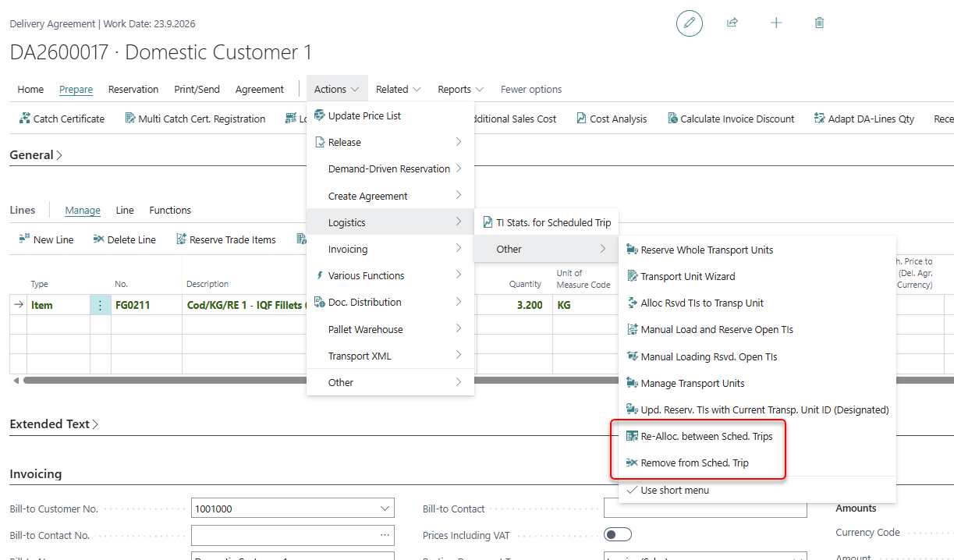Toggle Prices Including VAT switch
The height and width of the screenshot is (560, 954).
tap(618, 534)
